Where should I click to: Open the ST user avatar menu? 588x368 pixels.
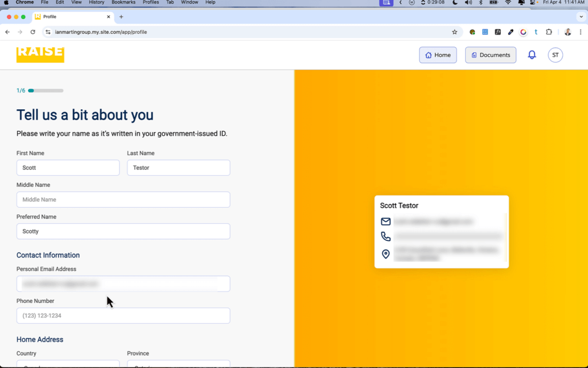tap(555, 55)
